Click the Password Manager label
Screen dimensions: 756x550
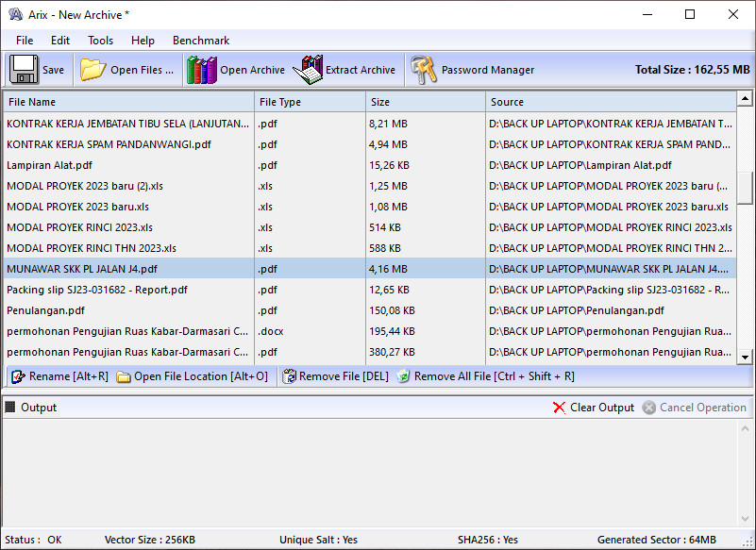[x=488, y=70]
